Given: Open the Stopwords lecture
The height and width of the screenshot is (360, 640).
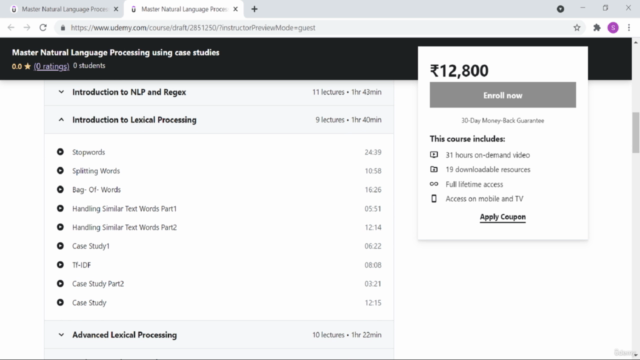Looking at the screenshot, I should coord(89,152).
